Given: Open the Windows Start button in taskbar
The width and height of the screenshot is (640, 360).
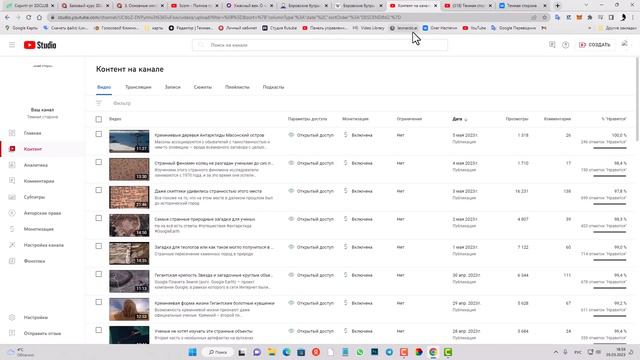Looking at the screenshot, I should click(x=193, y=352).
